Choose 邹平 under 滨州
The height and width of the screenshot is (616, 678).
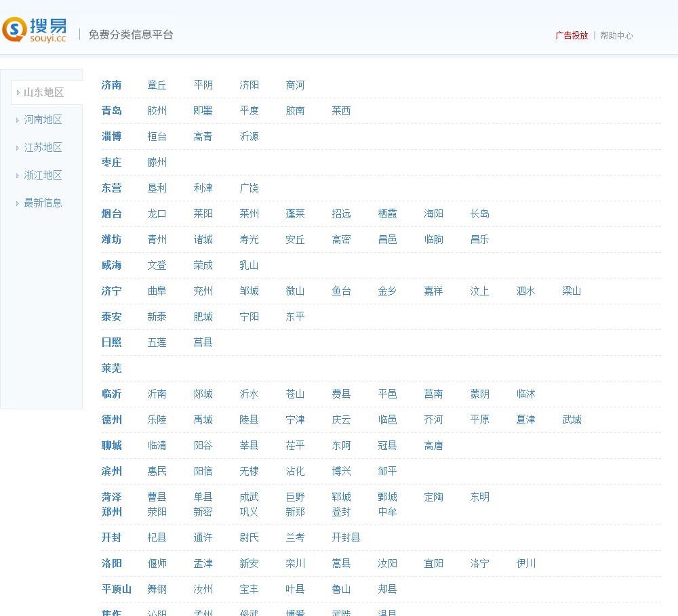(x=387, y=472)
